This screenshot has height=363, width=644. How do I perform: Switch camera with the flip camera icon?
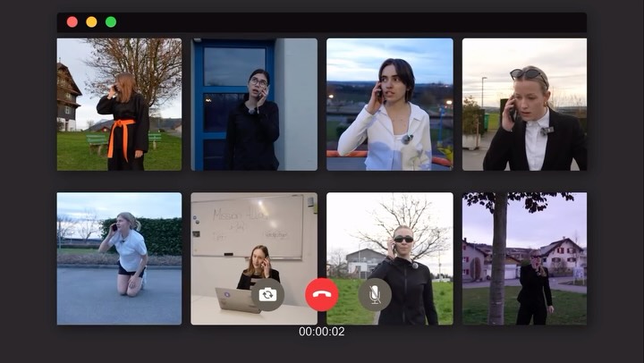click(x=267, y=294)
